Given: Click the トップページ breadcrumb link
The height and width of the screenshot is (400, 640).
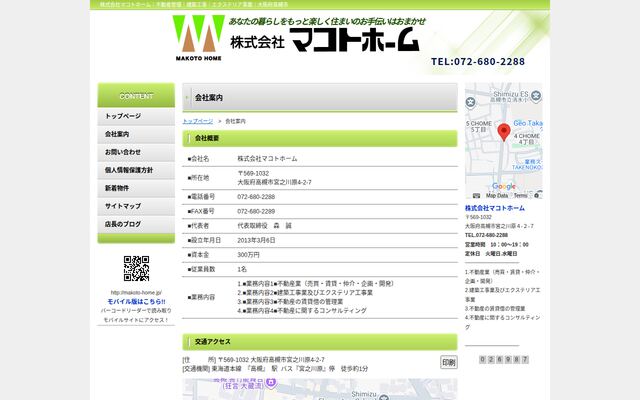Looking at the screenshot, I should pos(198,121).
